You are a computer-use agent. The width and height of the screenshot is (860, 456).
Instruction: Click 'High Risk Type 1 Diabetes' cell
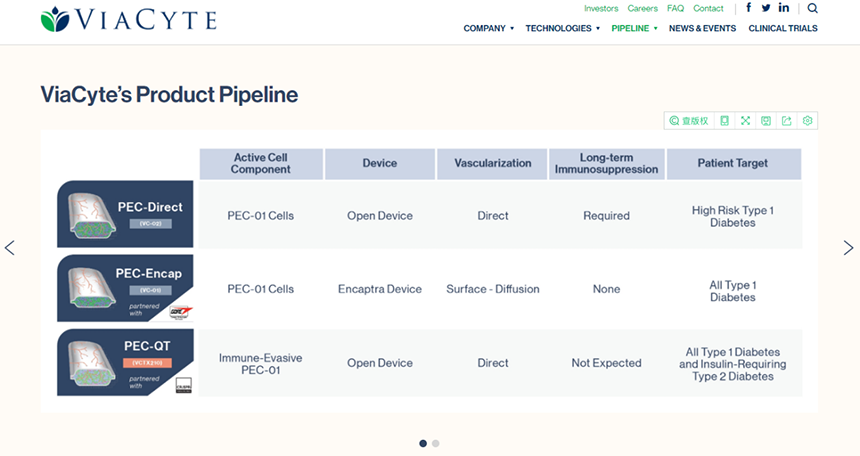point(733,216)
